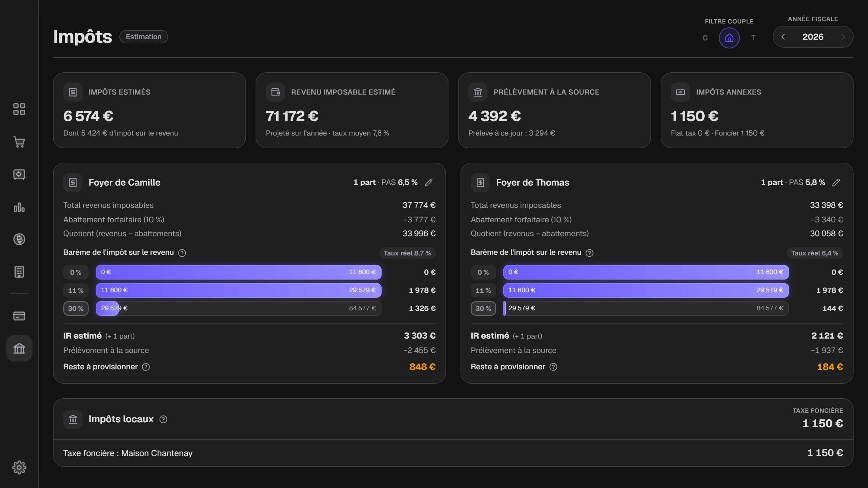The image size is (868, 488).
Task: Open the receipt documents section in sidebar
Action: (19, 272)
